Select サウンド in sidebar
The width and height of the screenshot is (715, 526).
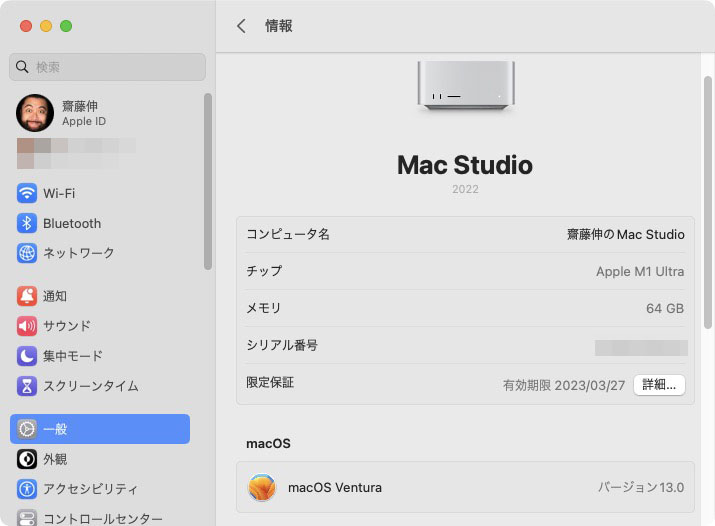[67, 326]
